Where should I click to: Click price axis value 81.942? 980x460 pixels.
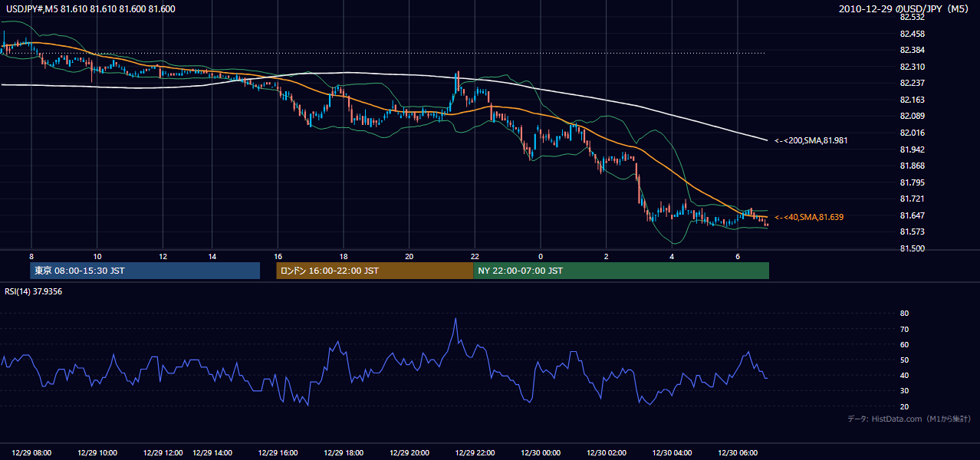coord(913,149)
